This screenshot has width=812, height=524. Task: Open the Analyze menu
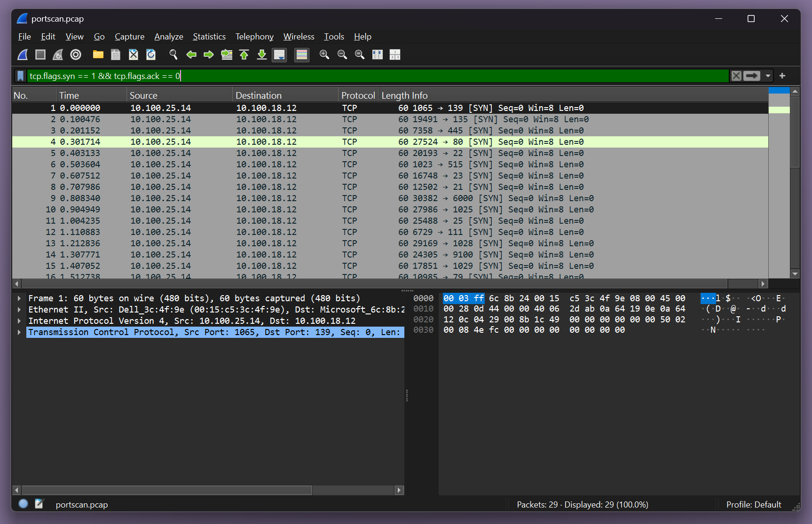pos(169,37)
